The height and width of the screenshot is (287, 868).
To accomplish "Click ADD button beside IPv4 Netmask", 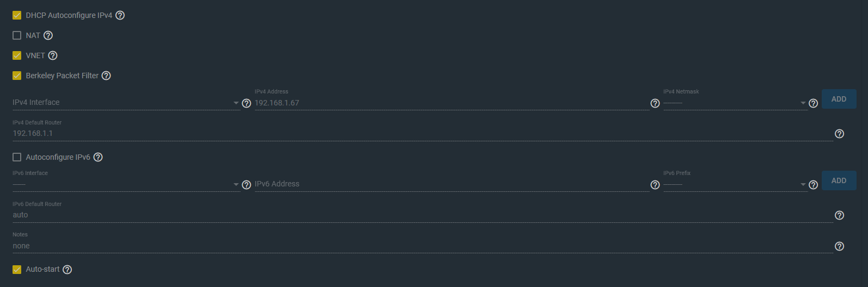I will click(x=839, y=99).
